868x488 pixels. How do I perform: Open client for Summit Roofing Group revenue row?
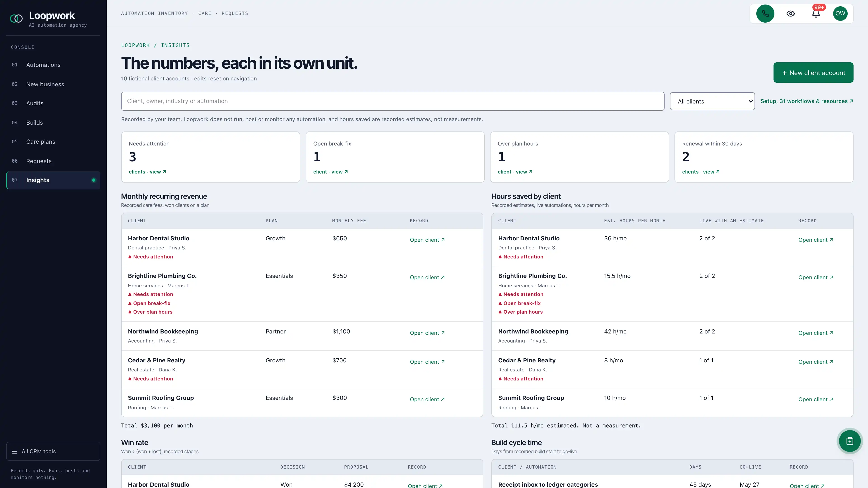coord(427,399)
